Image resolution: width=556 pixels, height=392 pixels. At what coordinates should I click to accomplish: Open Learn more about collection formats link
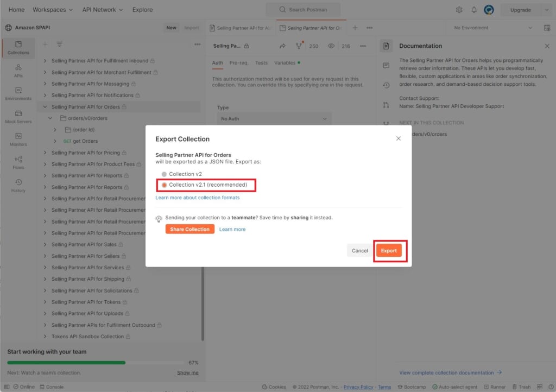point(198,198)
